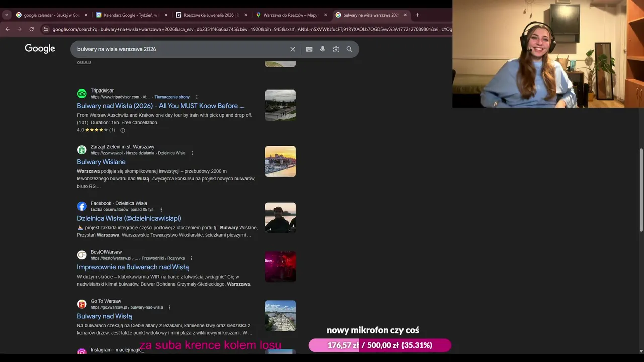The height and width of the screenshot is (362, 644).
Task: Click Tłumaczenie strony link
Action: (172, 97)
